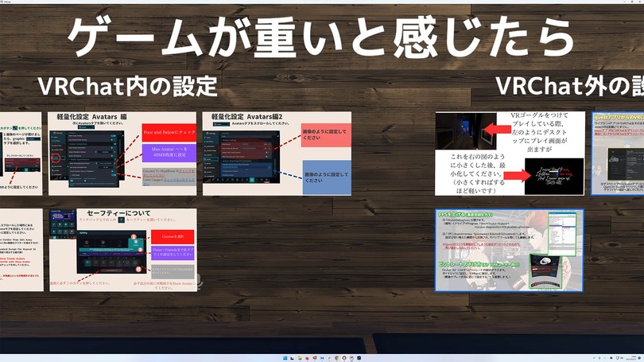644x362 pixels.
Task: Select the FPSを上げる slide
Action: tap(510, 251)
